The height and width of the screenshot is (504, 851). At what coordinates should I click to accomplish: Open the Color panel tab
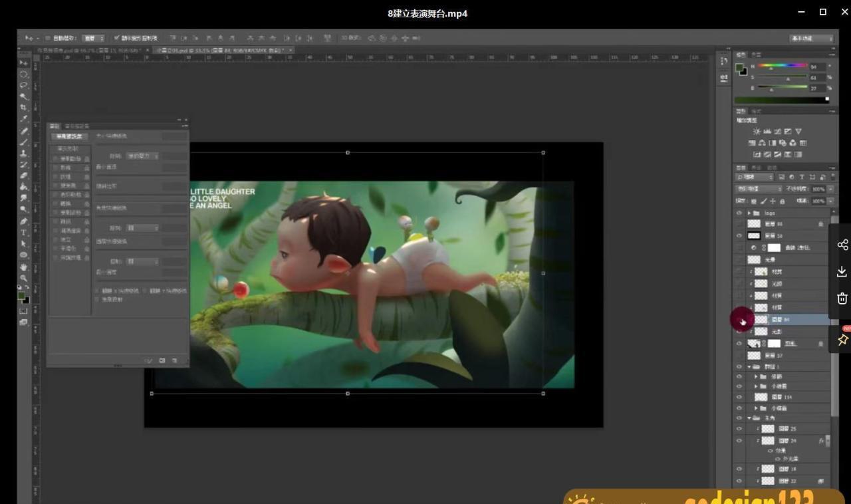click(x=741, y=55)
